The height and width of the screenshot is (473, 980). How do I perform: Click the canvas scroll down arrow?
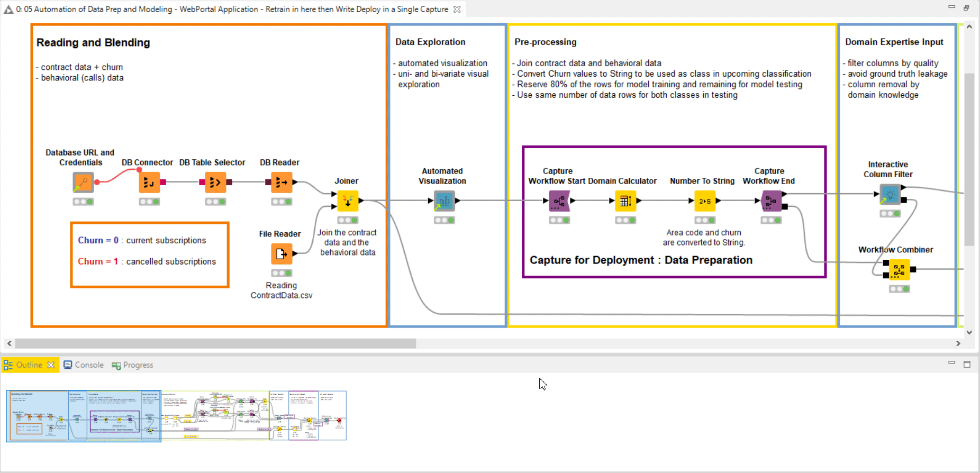tap(969, 332)
